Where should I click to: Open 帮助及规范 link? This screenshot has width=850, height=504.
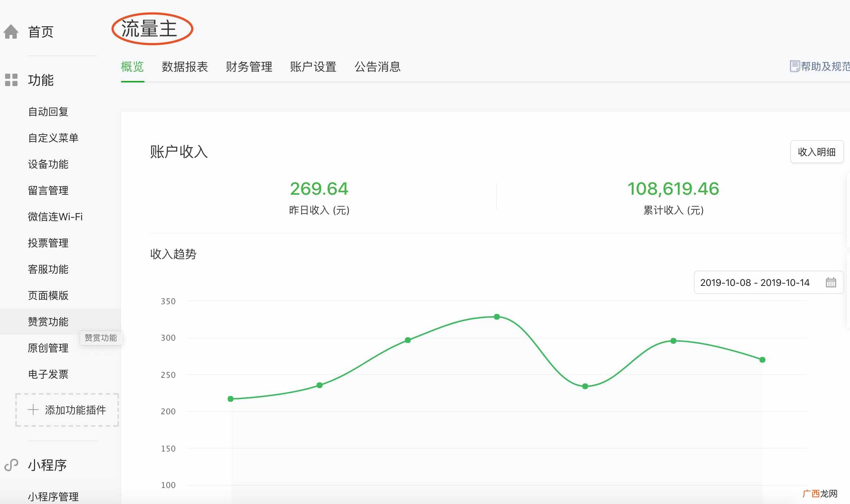(x=825, y=66)
